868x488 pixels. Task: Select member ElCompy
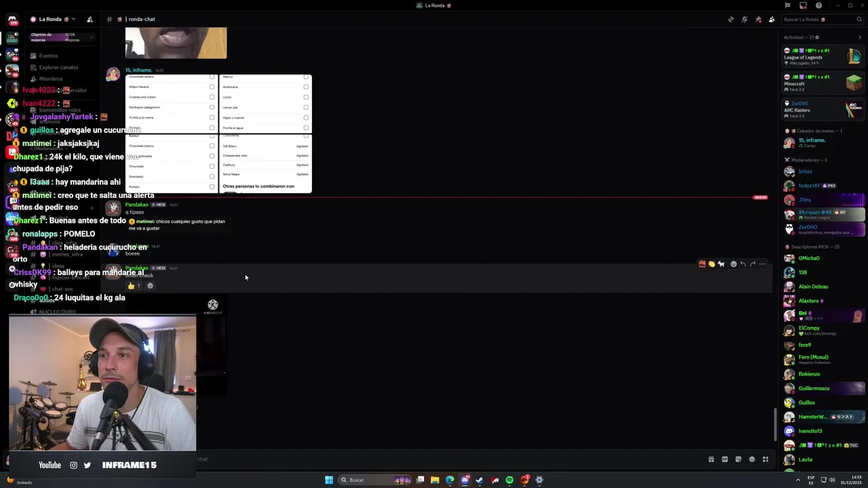coord(823,330)
